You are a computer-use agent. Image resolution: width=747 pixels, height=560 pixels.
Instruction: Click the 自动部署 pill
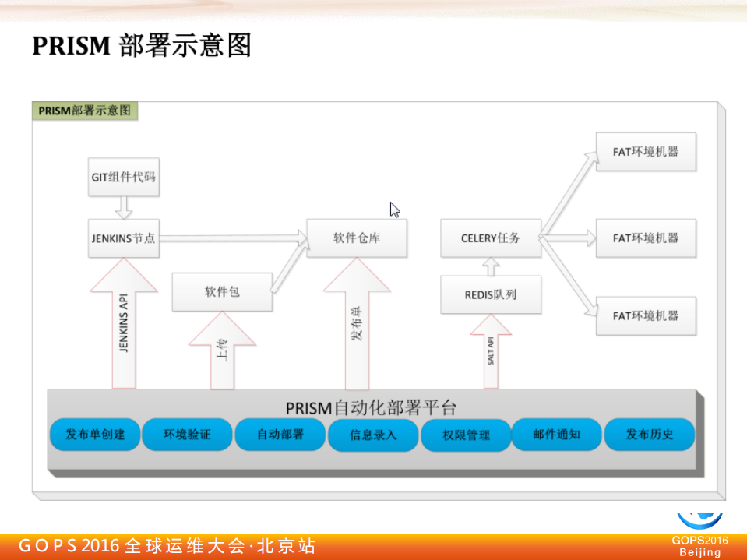[280, 435]
